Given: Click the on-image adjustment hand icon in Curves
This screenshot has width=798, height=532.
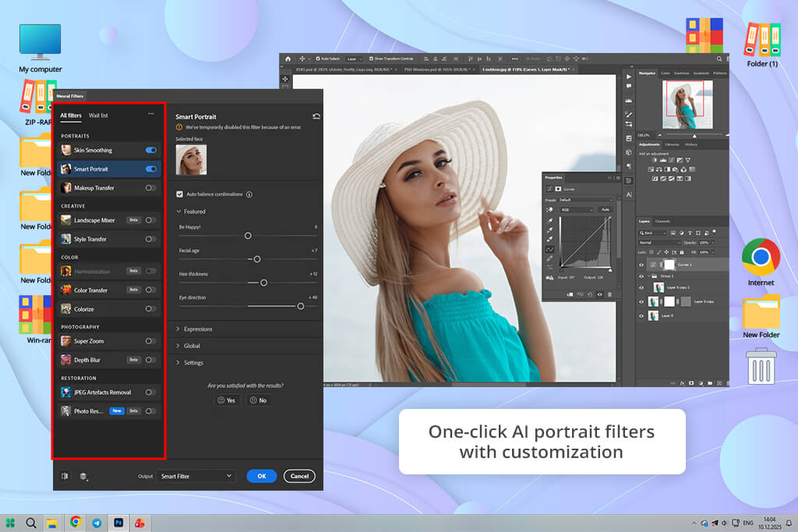Looking at the screenshot, I should [x=549, y=210].
